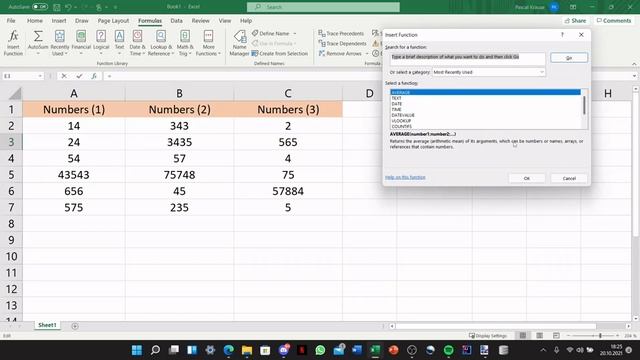Open the File menu tab
640x360 pixels.
[x=11, y=20]
